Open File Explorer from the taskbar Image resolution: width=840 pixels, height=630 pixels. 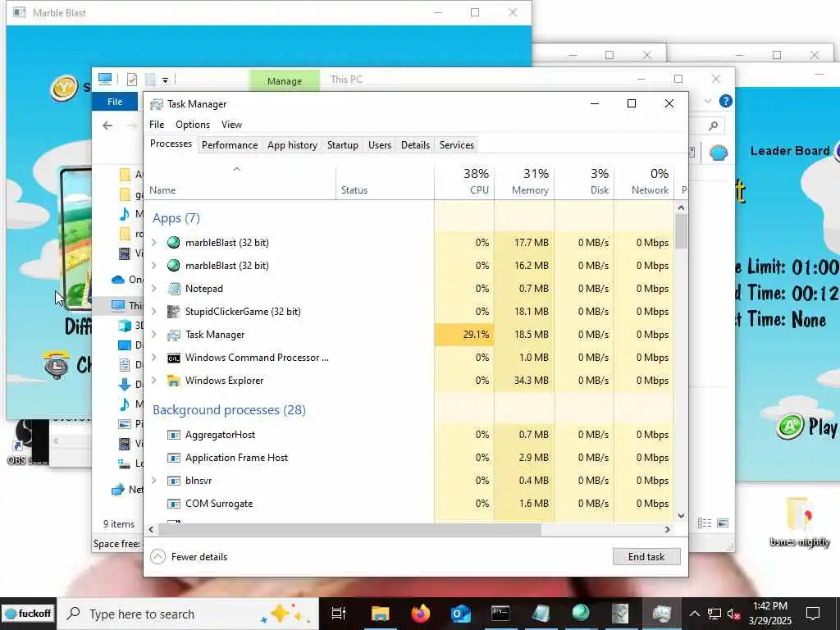click(x=380, y=614)
